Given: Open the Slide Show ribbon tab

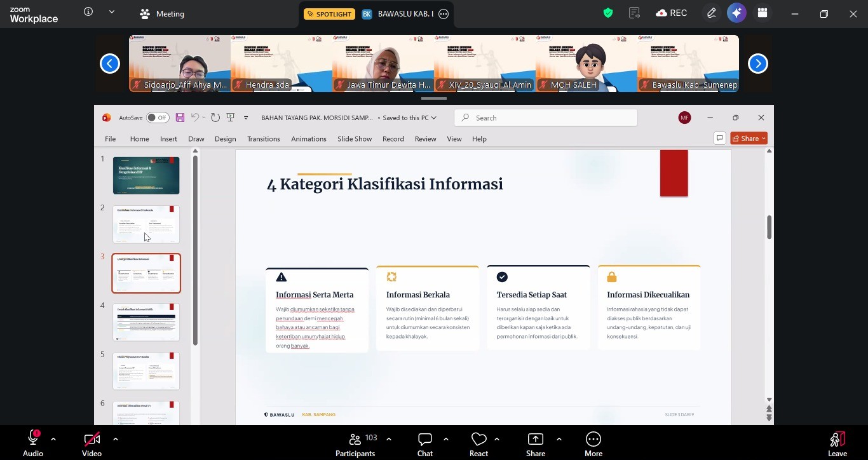Looking at the screenshot, I should click(355, 139).
